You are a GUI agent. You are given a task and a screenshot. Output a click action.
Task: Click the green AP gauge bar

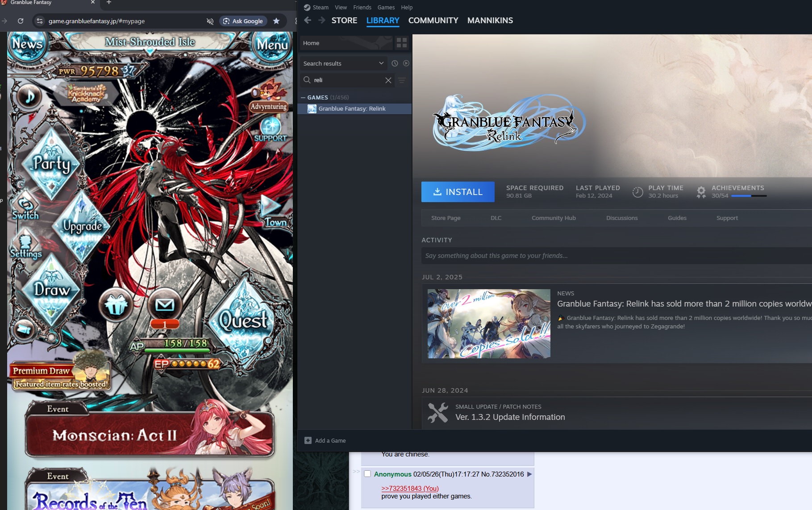(177, 351)
